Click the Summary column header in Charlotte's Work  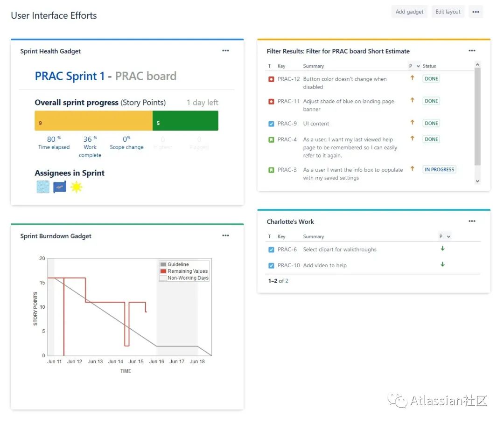coord(314,236)
